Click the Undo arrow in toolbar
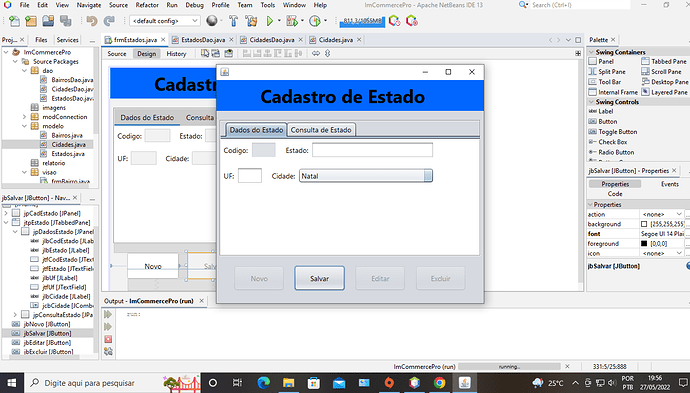690x393 pixels. click(x=92, y=21)
